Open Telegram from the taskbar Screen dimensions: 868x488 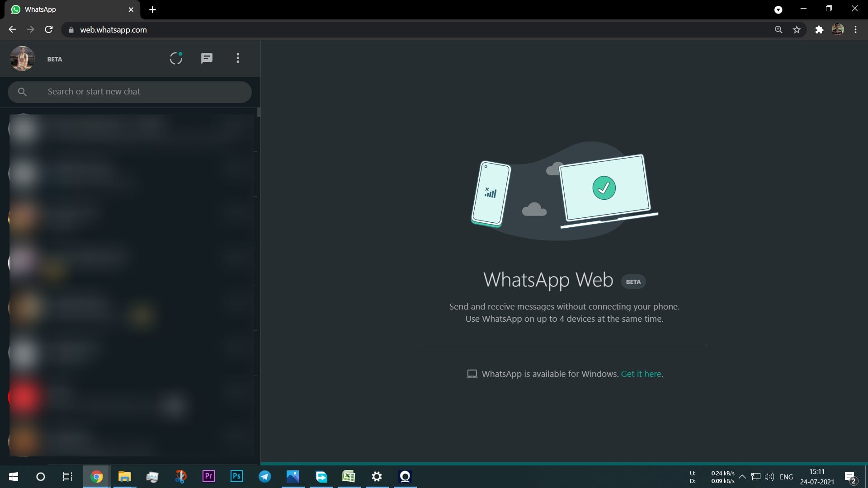coord(265,477)
